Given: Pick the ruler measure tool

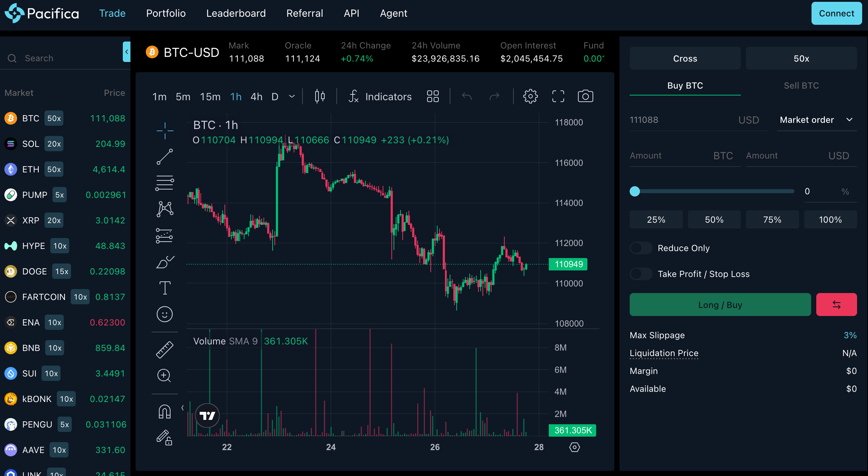Looking at the screenshot, I should tap(165, 350).
